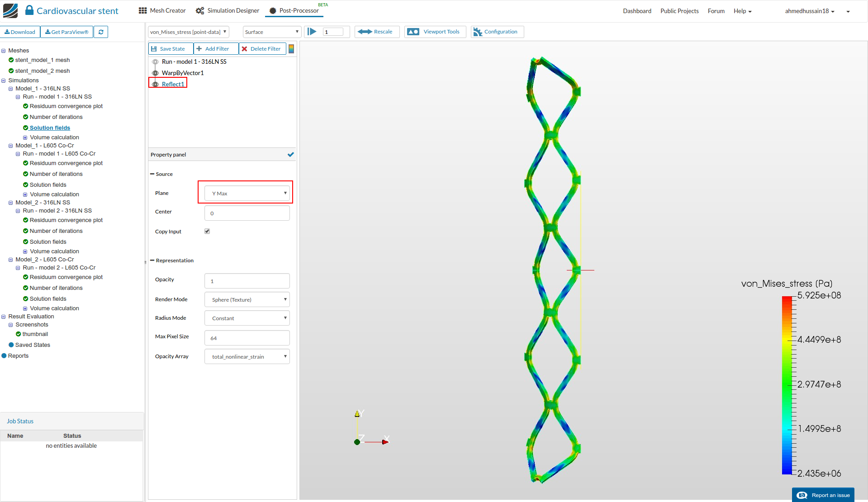
Task: Open the Plane dropdown showing Y Max
Action: point(247,193)
